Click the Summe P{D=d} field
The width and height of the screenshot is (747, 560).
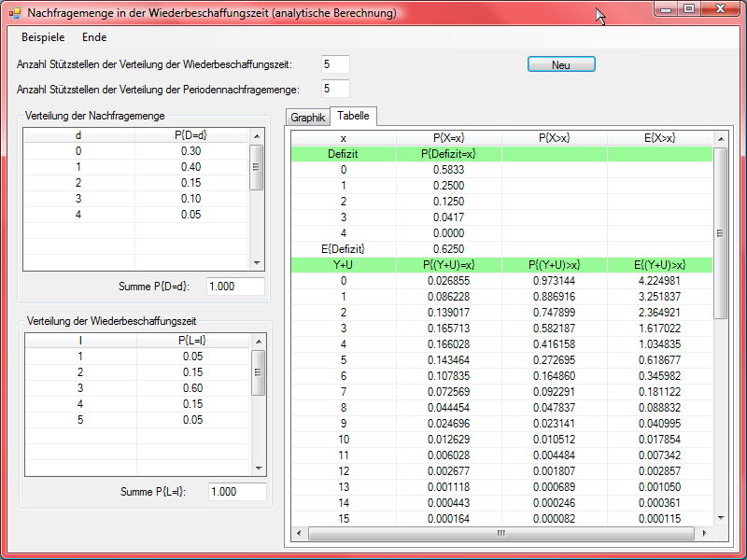point(235,287)
